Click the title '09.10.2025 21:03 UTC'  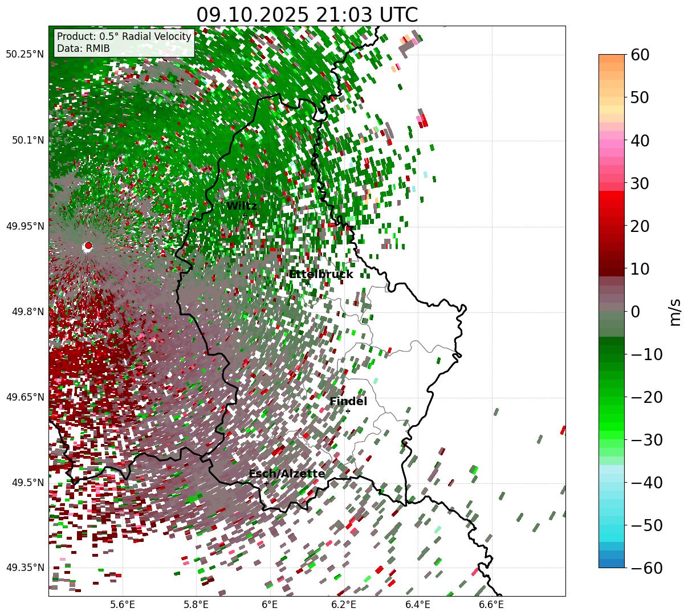tap(307, 14)
